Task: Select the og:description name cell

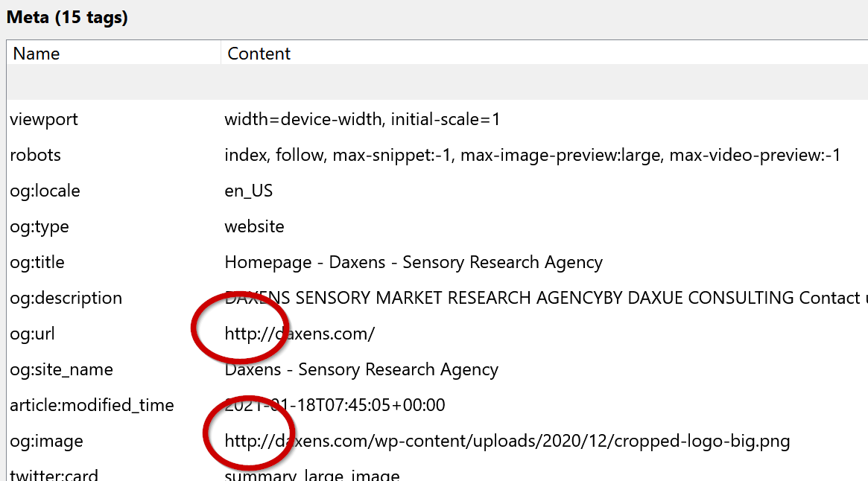Action: coord(66,299)
